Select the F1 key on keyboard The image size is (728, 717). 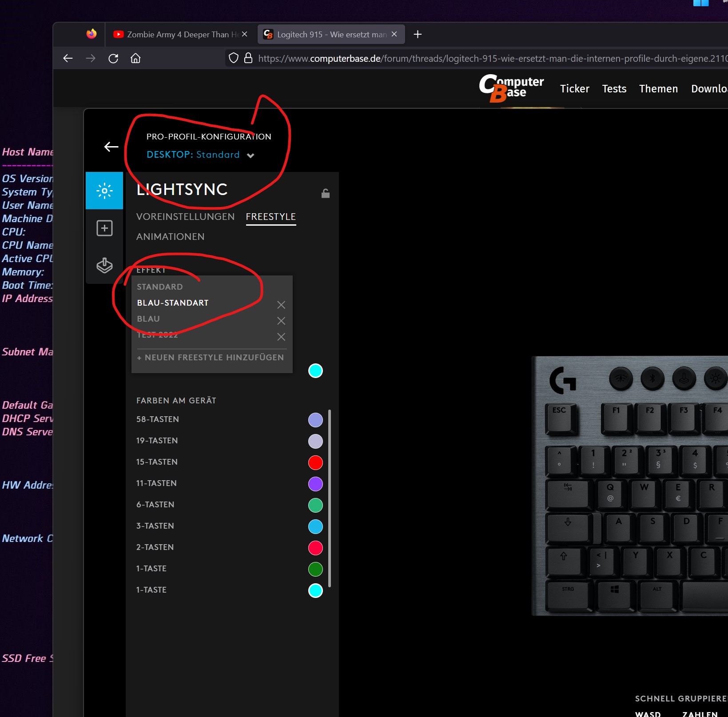pyautogui.click(x=617, y=418)
